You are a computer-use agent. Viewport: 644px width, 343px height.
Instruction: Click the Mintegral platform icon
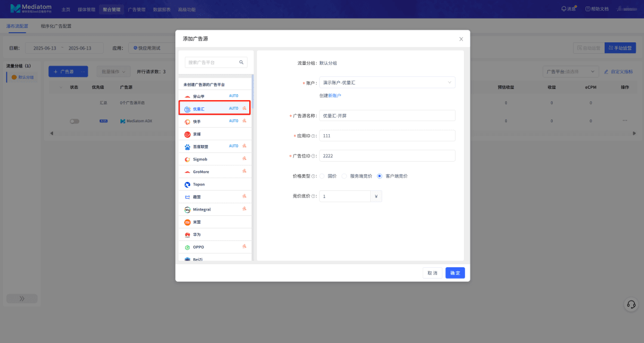click(187, 209)
